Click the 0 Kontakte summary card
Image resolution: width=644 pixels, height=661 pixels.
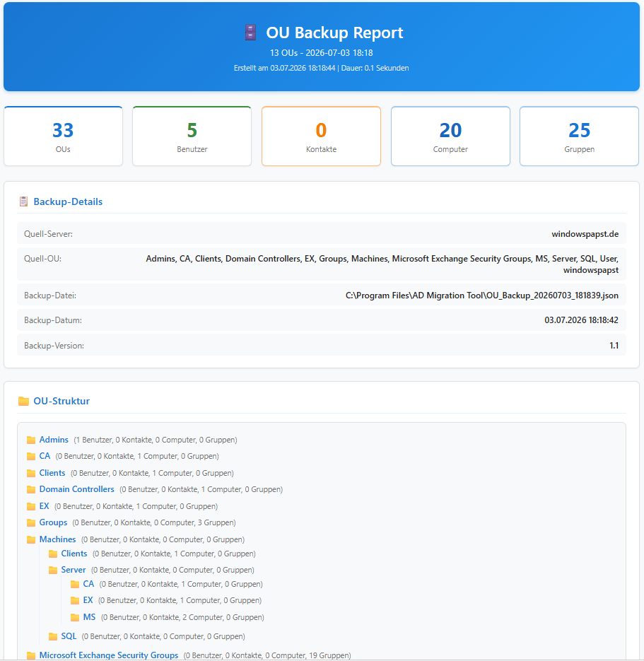[321, 136]
